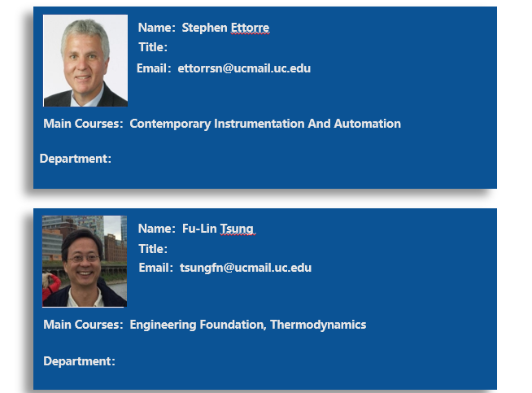
Task: Click the Name label on Tsung's card
Action: coord(156,229)
